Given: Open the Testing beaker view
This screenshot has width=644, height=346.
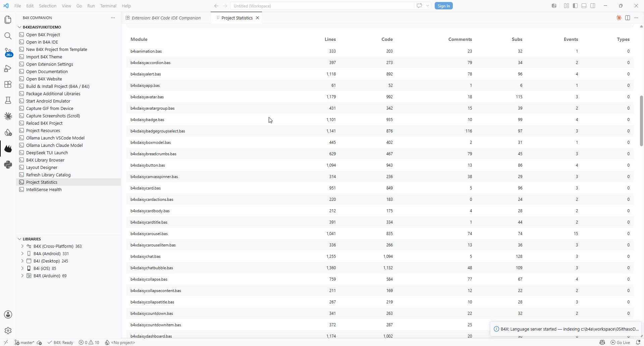Looking at the screenshot, I should click(x=8, y=100).
